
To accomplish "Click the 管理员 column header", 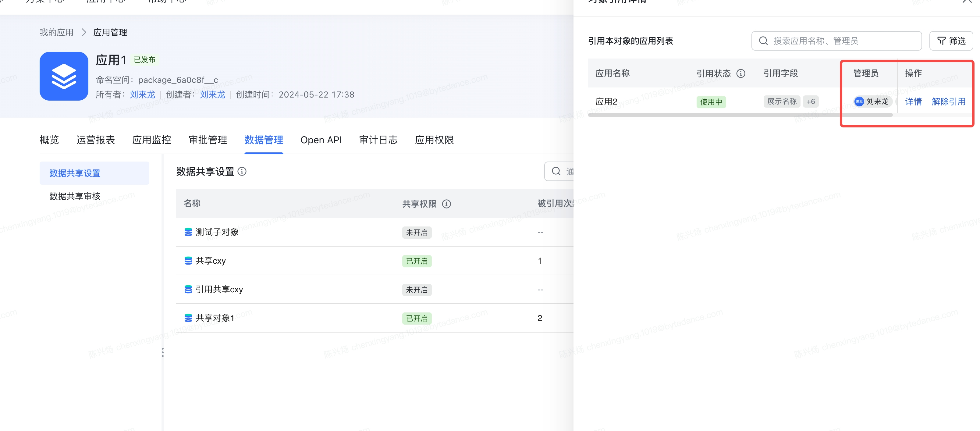I will pyautogui.click(x=866, y=73).
